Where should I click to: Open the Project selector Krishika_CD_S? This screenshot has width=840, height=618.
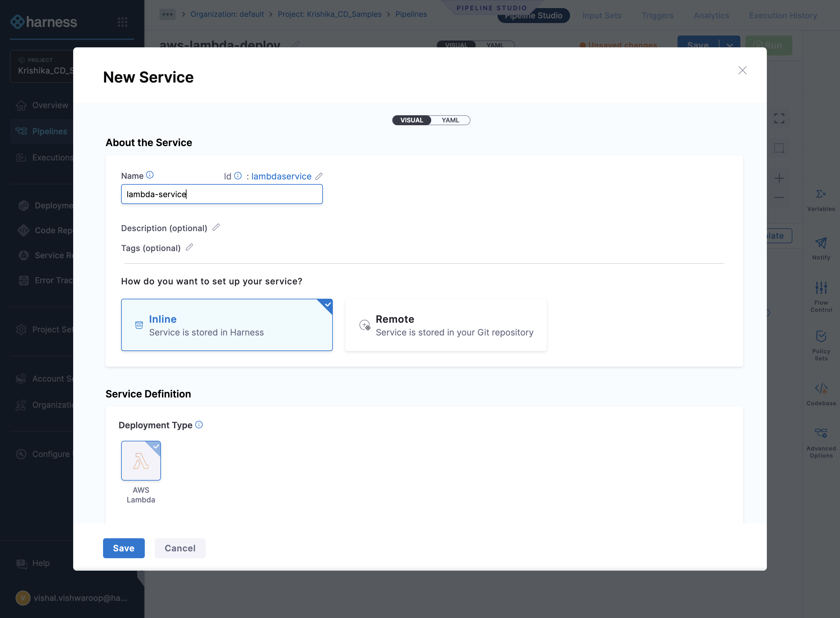(42, 66)
